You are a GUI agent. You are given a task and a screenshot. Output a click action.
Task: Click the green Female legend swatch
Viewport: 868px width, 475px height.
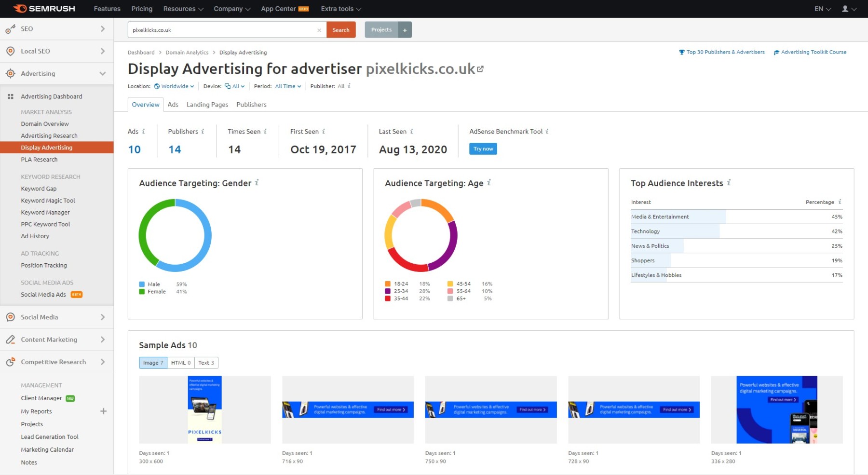(x=142, y=292)
